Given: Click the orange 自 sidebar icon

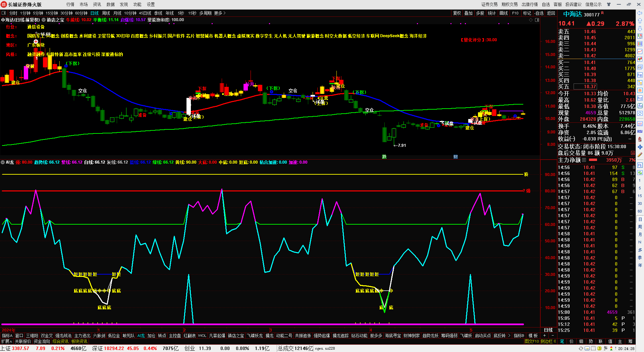Looking at the screenshot, I should point(640,91).
